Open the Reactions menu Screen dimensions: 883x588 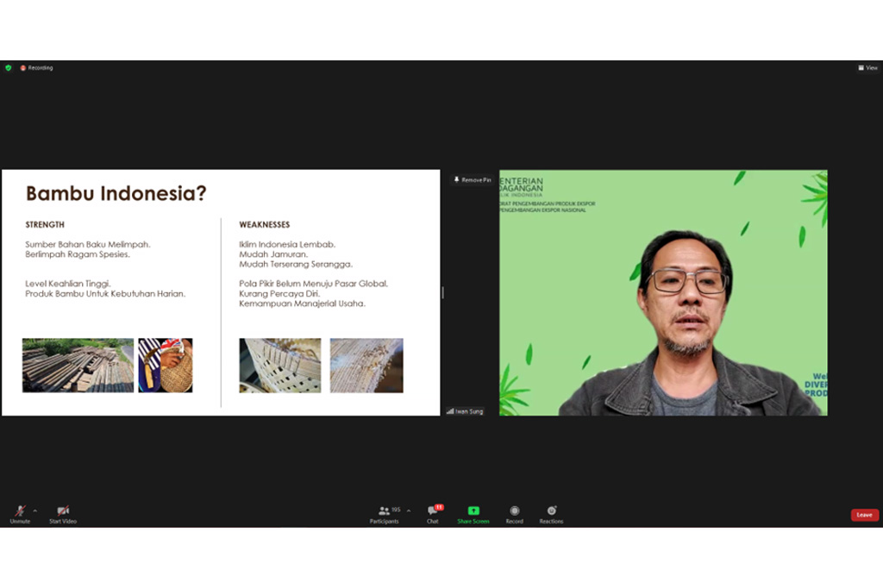click(x=551, y=511)
